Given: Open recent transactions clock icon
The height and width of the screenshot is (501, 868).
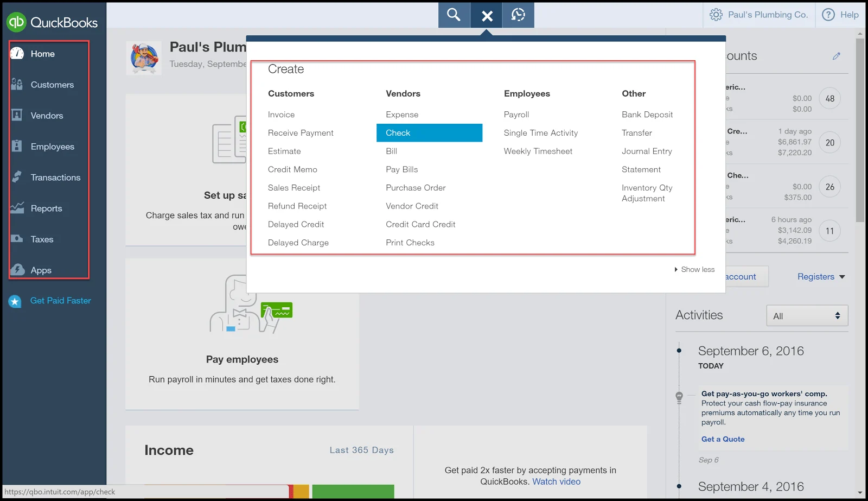Looking at the screenshot, I should pos(518,15).
